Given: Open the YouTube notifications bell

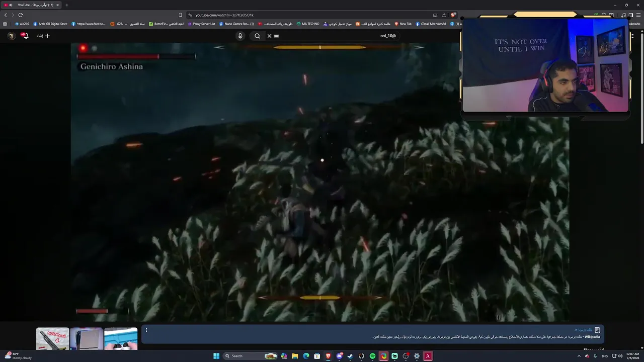Looking at the screenshot, I should [x=24, y=36].
